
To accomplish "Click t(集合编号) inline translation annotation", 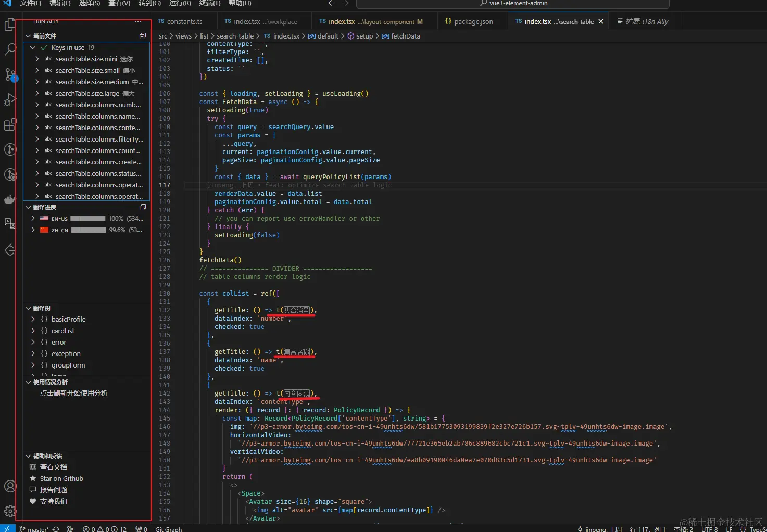I will pyautogui.click(x=295, y=310).
